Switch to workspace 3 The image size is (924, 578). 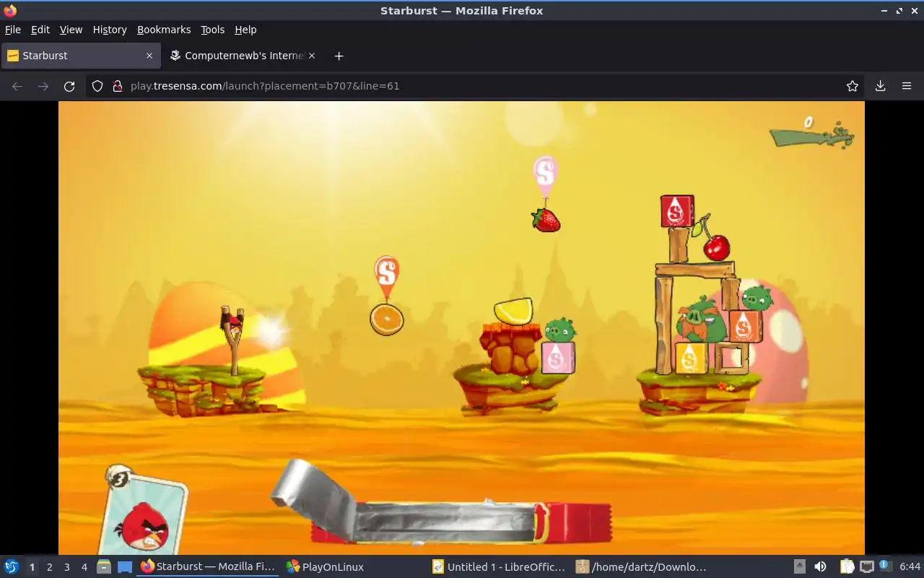click(66, 567)
